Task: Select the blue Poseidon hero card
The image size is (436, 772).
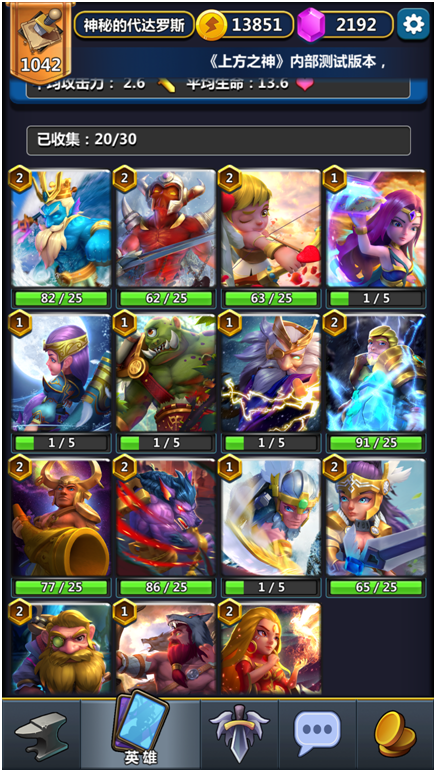Action: 61,228
